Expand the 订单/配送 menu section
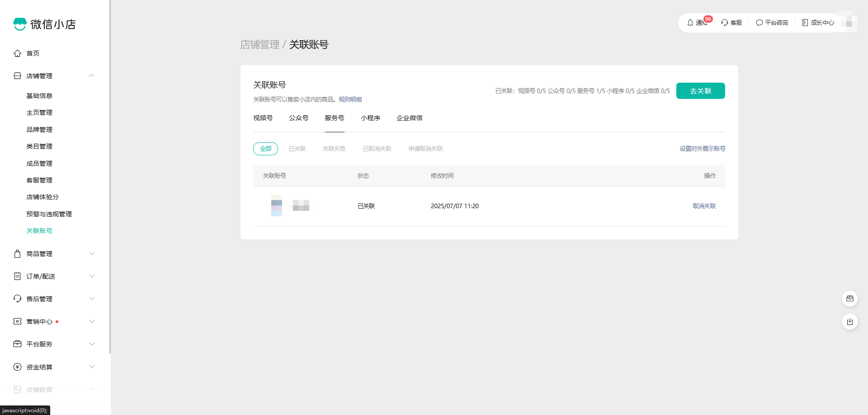This screenshot has width=868, height=415. pyautogui.click(x=92, y=276)
